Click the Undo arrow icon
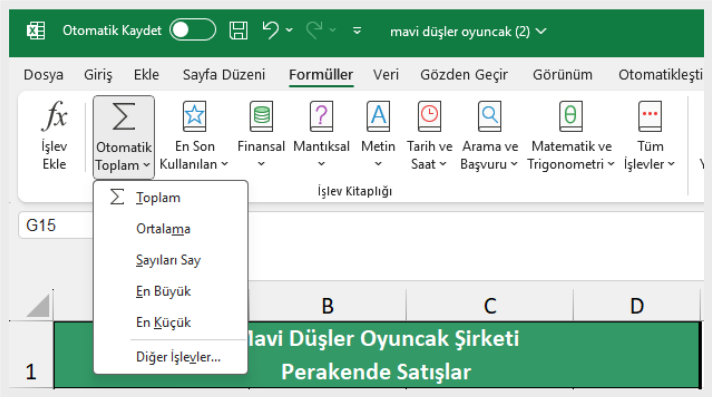712x397 pixels. [x=271, y=30]
